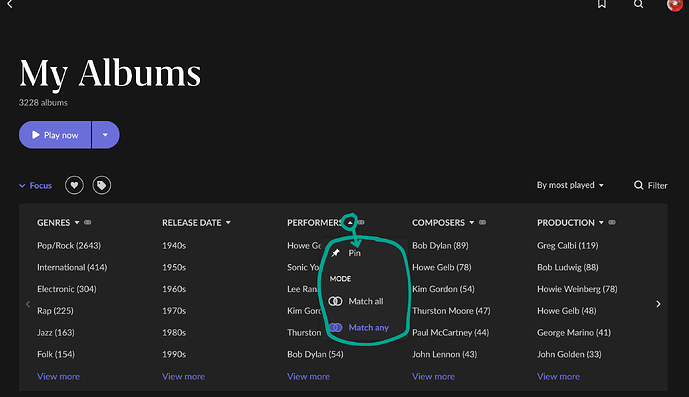Open the Filter search

651,186
